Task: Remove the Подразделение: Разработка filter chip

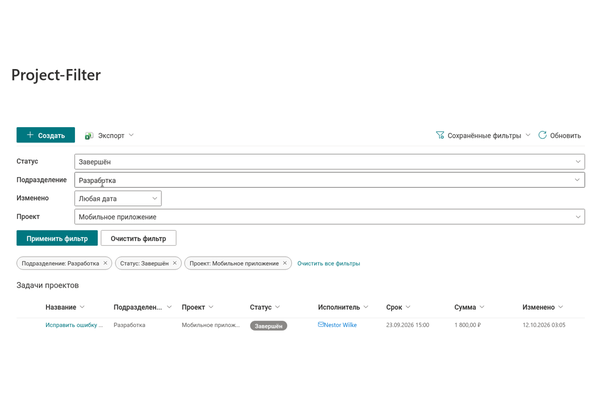Action: pos(105,263)
